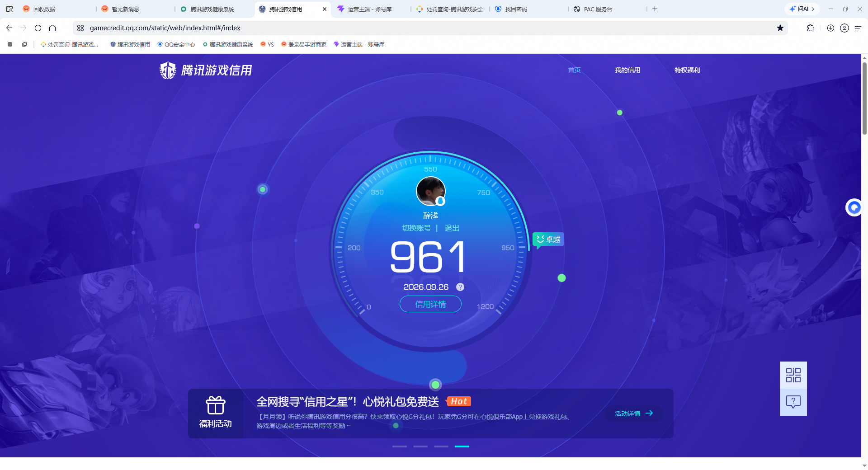Click 退出 to log out
This screenshot has height=470, width=868.
coord(452,228)
